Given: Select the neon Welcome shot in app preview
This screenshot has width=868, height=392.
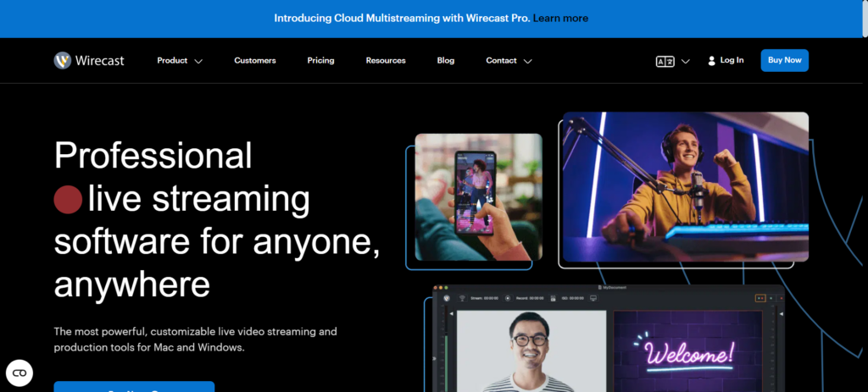Looking at the screenshot, I should [692, 351].
